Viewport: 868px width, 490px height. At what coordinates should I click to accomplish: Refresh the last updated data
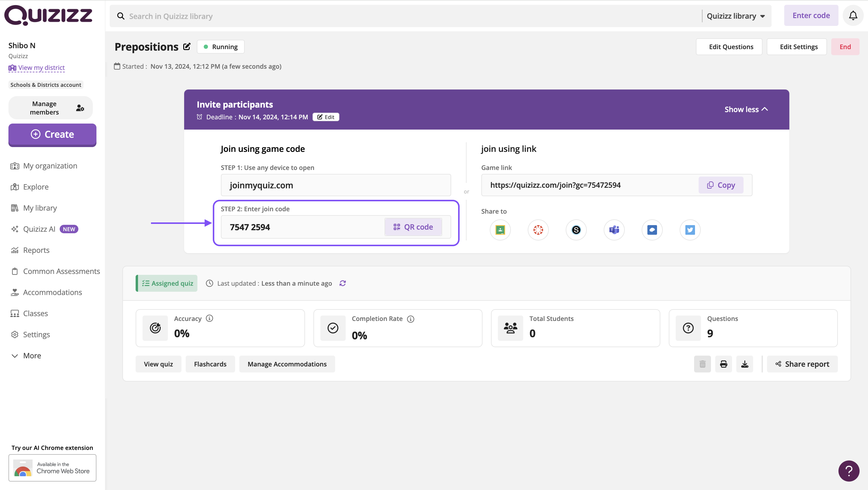pyautogui.click(x=343, y=283)
